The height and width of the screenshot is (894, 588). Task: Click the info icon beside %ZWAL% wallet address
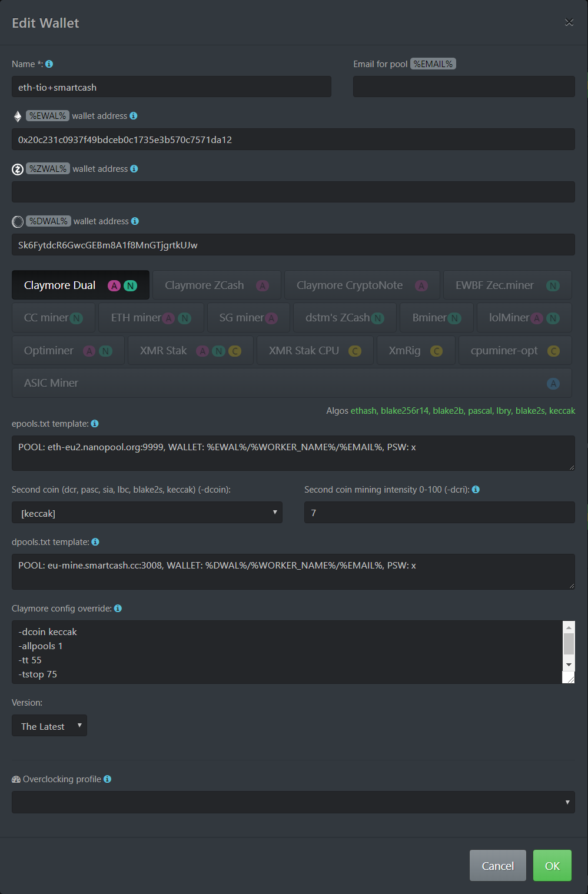click(x=134, y=169)
